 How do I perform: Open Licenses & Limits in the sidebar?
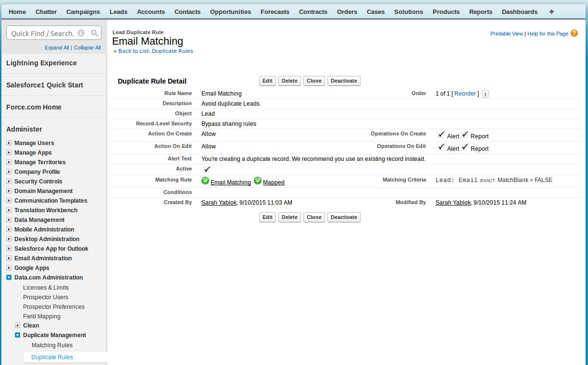[46, 288]
